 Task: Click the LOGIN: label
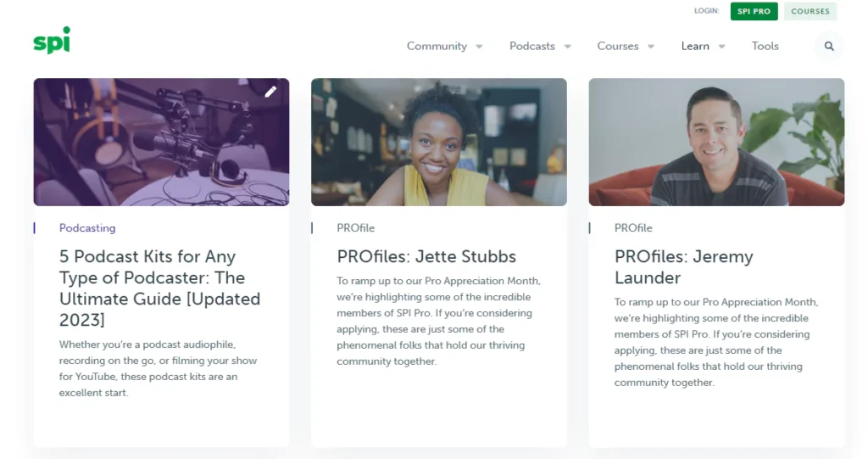tap(706, 10)
